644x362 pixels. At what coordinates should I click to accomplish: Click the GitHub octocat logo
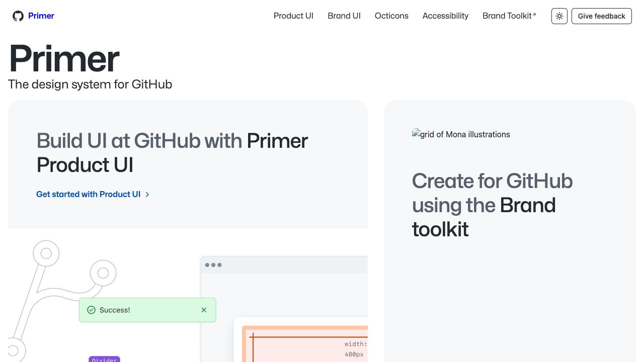tap(18, 16)
